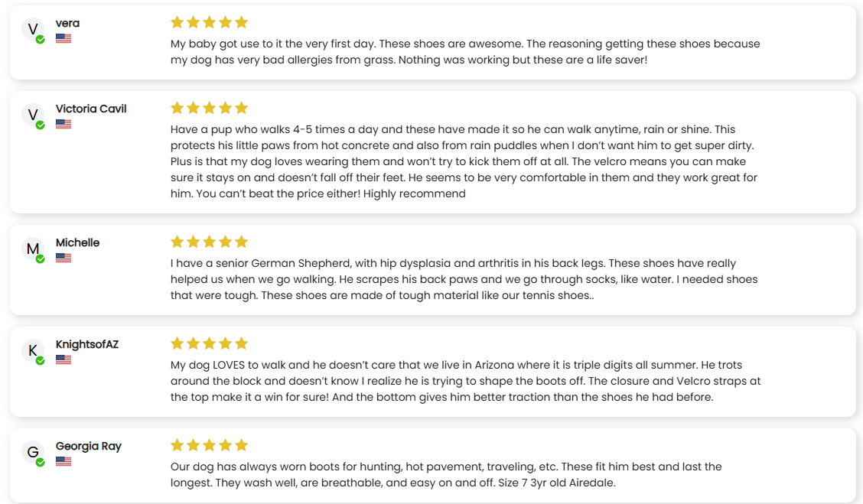Click the US flag under vera
This screenshot has width=863, height=504.
(64, 38)
